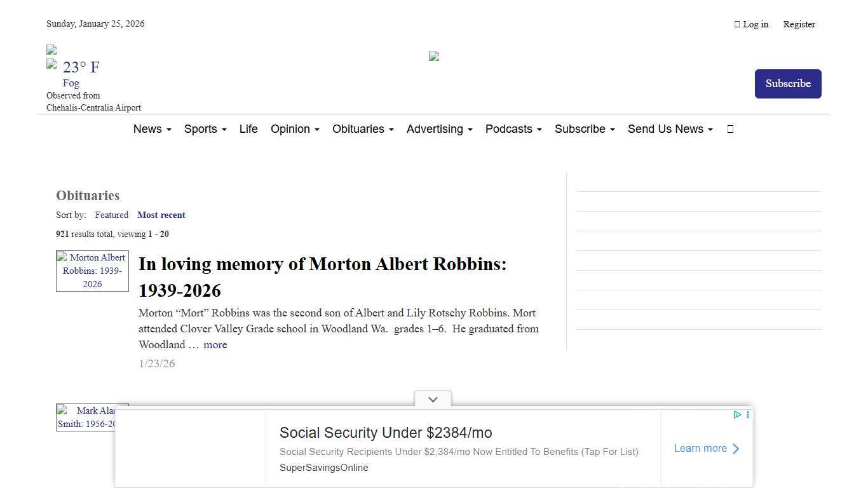Open the Register page
This screenshot has width=868, height=488.
[799, 24]
